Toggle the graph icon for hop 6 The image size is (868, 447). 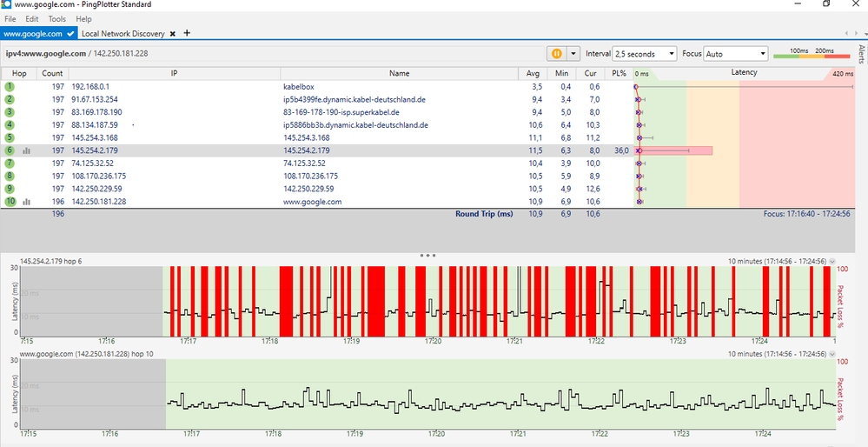26,151
